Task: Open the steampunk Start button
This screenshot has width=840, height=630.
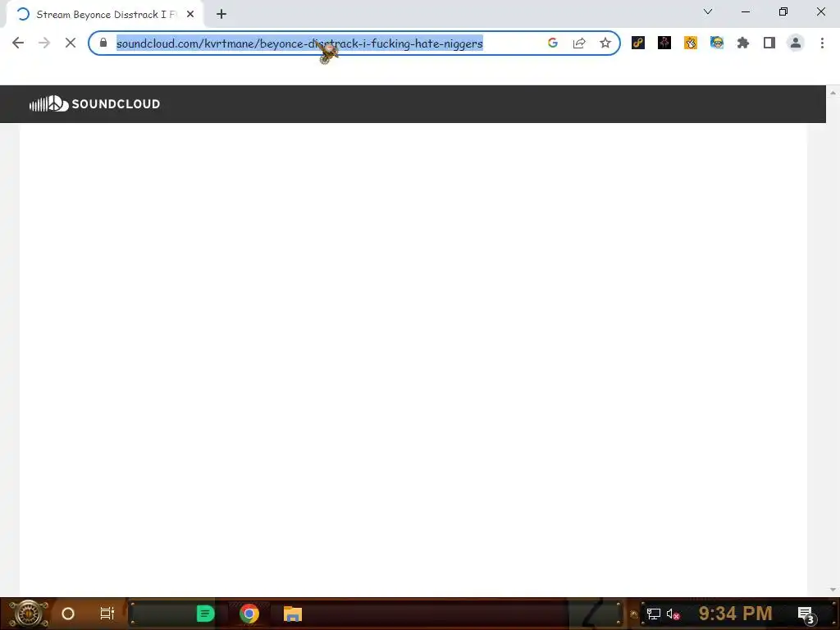Action: tap(29, 614)
